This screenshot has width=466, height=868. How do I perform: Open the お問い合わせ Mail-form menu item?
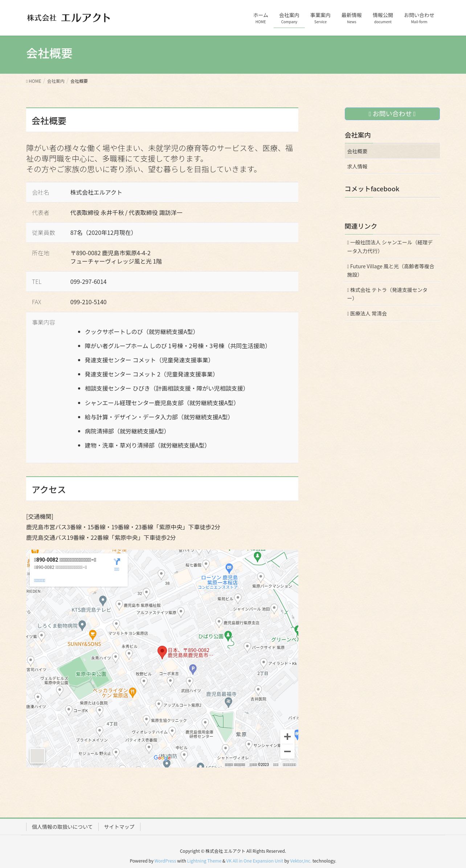419,18
